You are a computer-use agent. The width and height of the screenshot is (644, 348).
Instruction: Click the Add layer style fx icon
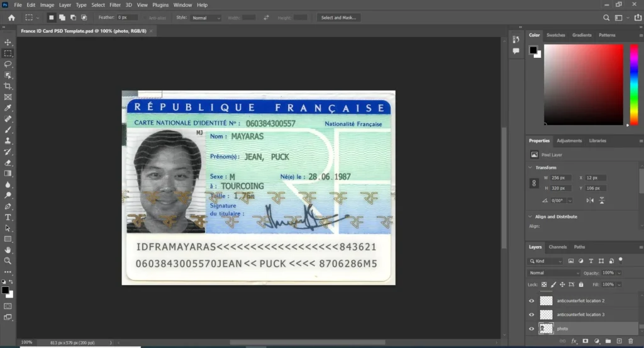(x=574, y=341)
